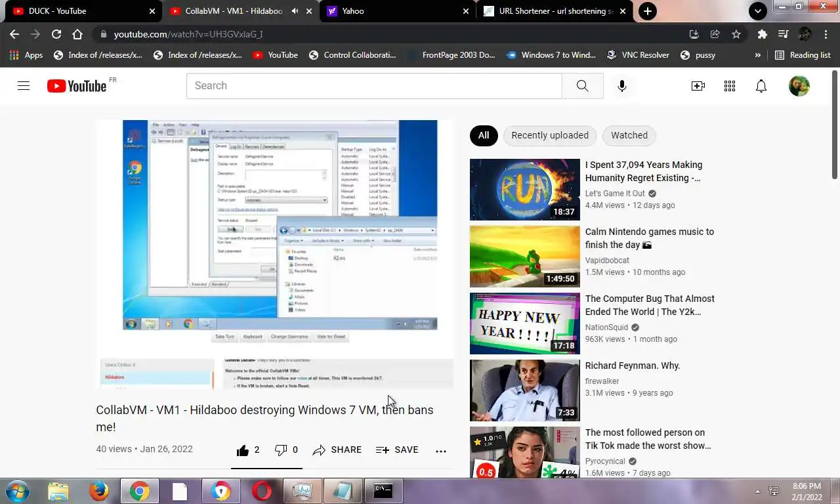Go to the browser home page
The width and height of the screenshot is (840, 504).
(77, 34)
